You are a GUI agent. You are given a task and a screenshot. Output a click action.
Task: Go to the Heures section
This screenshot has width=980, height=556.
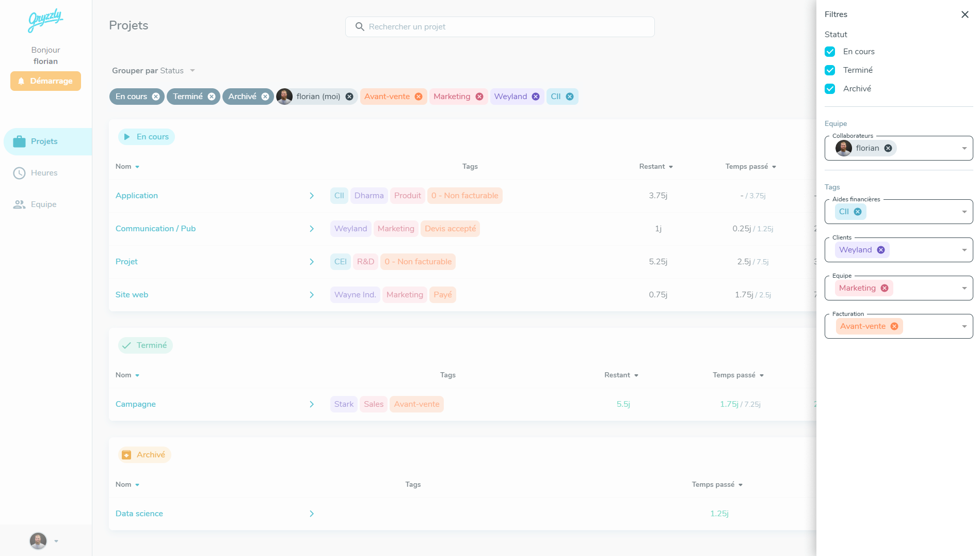point(44,173)
